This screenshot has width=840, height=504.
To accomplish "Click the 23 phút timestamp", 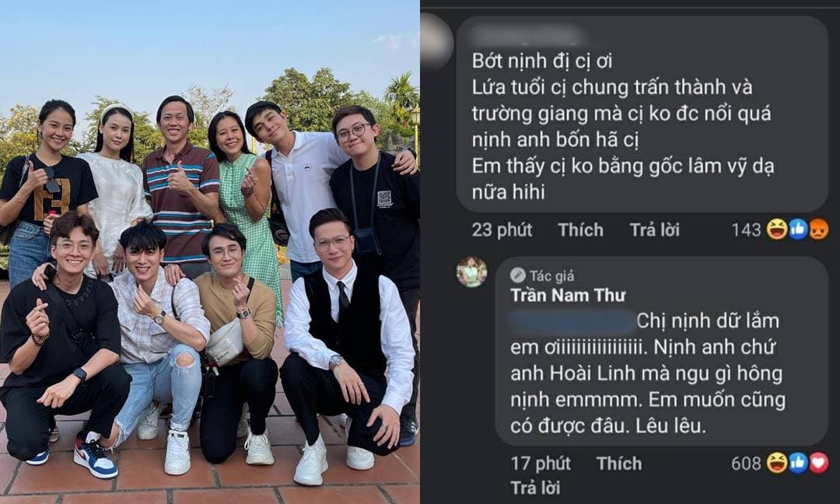I will coord(502,229).
